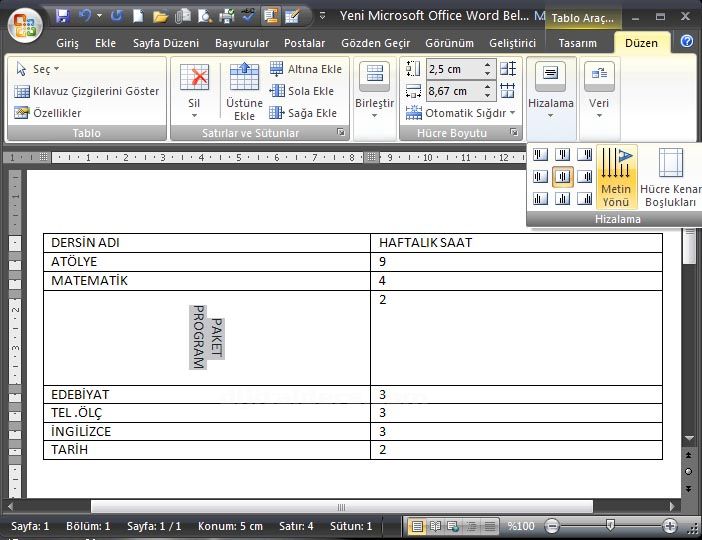Create a new blank document icon
This screenshot has height=540, width=702.
[138, 16]
